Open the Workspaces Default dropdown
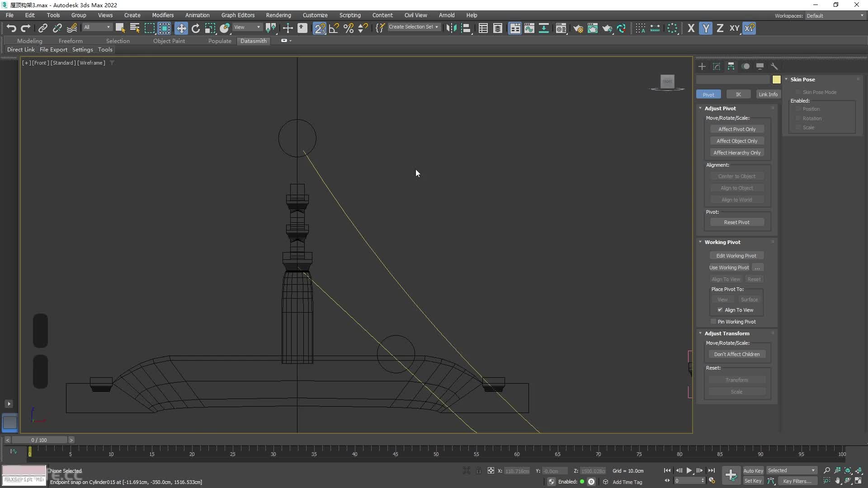868x488 pixels. [x=835, y=16]
